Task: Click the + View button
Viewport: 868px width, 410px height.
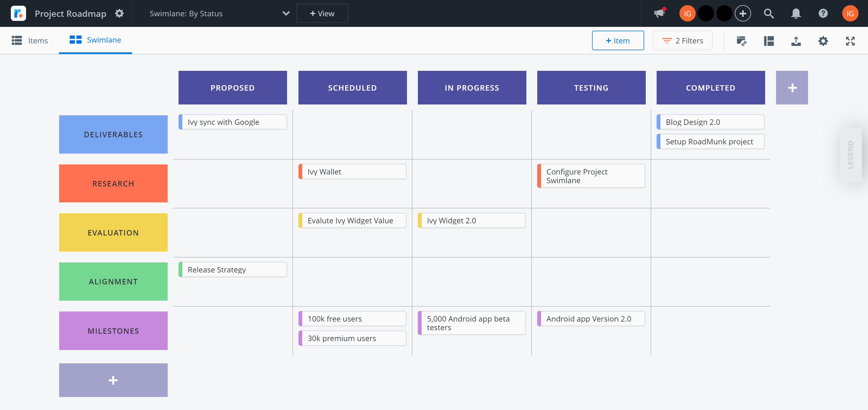Action: 322,14
